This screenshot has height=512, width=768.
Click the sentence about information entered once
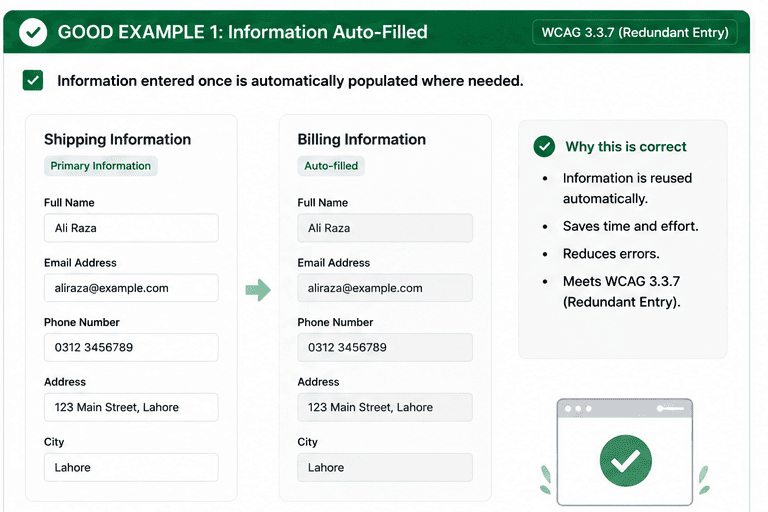click(290, 81)
